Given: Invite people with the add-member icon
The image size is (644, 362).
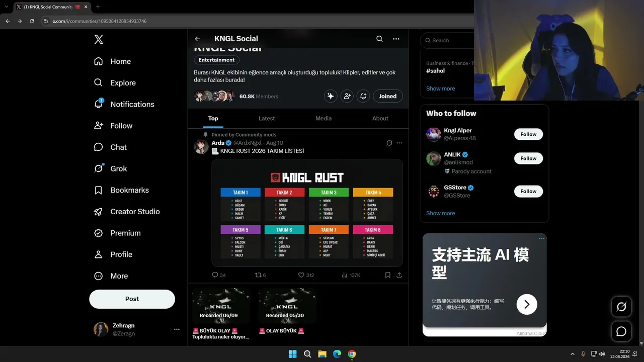Looking at the screenshot, I should (x=347, y=96).
